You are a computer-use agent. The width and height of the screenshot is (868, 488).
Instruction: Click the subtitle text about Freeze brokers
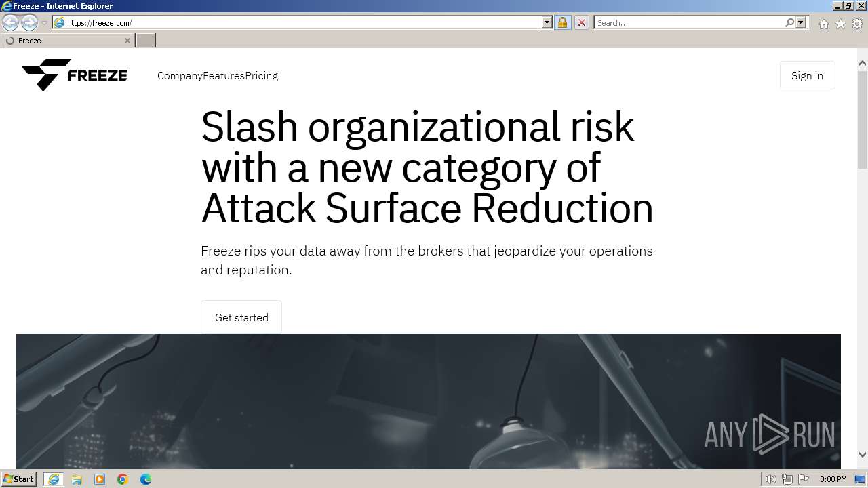point(427,260)
